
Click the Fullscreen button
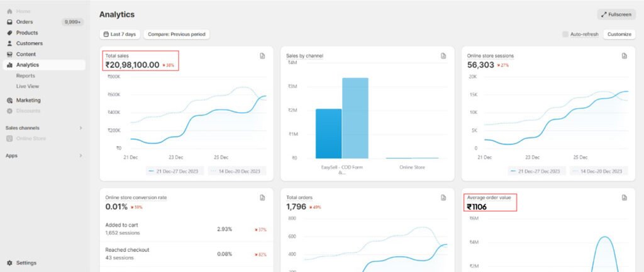[616, 14]
